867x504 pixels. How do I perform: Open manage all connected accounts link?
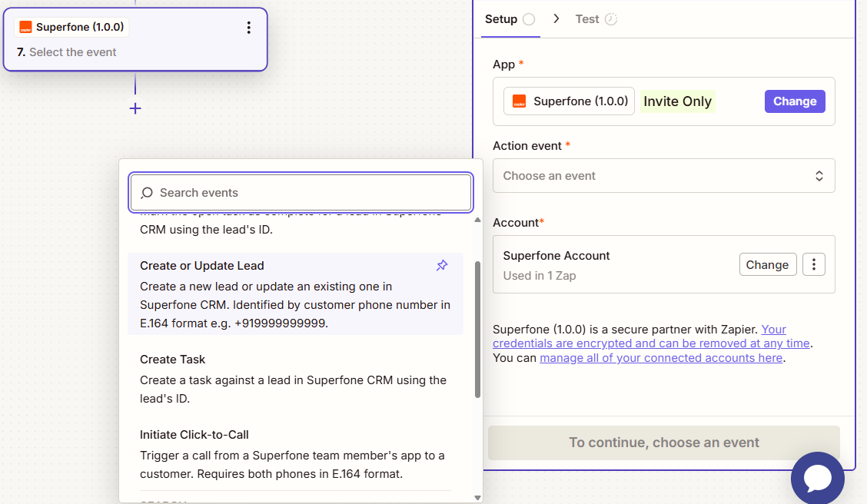pos(661,357)
